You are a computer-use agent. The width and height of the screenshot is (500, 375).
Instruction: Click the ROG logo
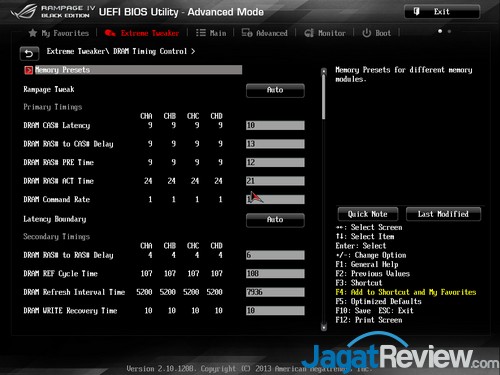pos(23,12)
